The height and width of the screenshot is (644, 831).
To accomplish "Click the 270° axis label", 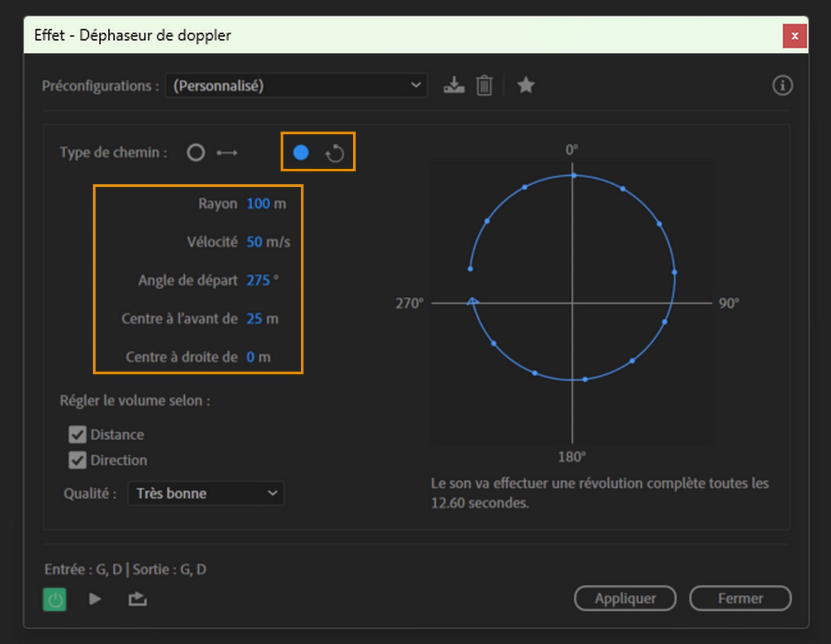I will click(409, 303).
